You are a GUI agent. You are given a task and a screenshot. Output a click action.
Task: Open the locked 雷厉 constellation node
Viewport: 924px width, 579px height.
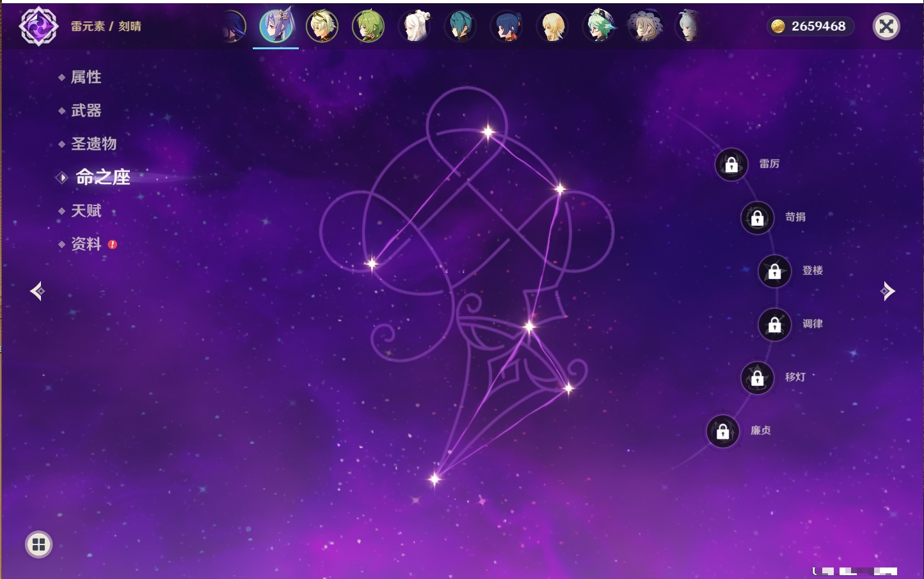(x=731, y=164)
